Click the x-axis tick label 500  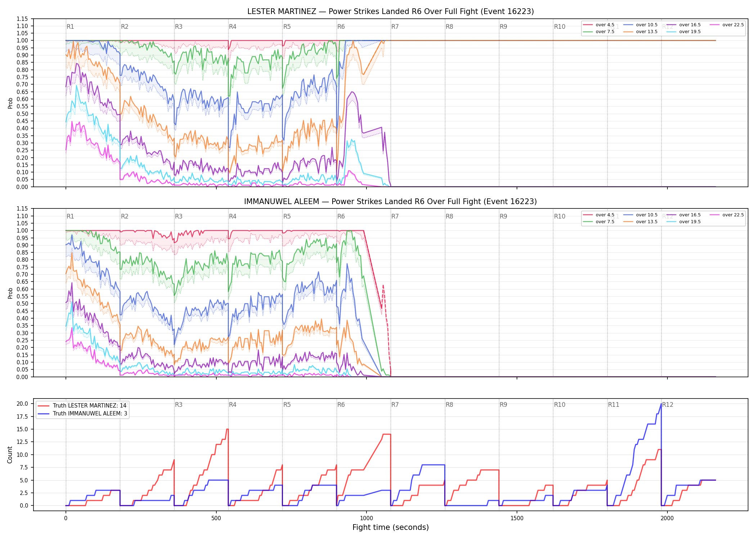pos(216,518)
